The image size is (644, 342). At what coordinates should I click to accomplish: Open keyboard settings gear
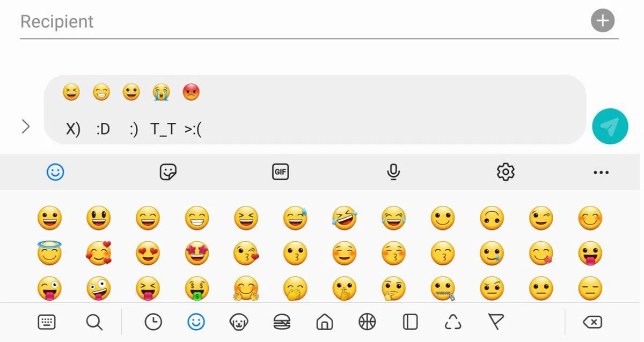(x=506, y=172)
